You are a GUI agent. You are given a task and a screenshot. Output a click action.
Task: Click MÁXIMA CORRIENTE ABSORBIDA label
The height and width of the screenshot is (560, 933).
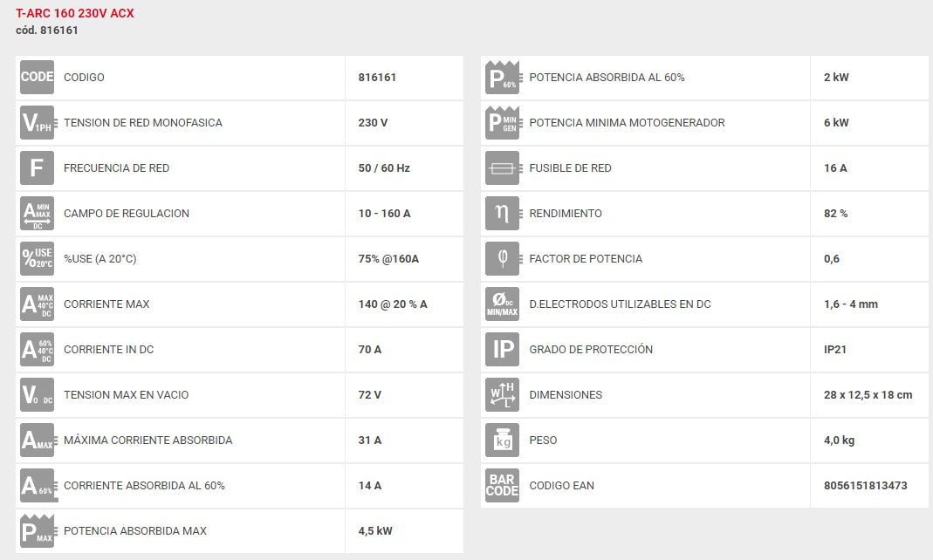click(x=148, y=440)
